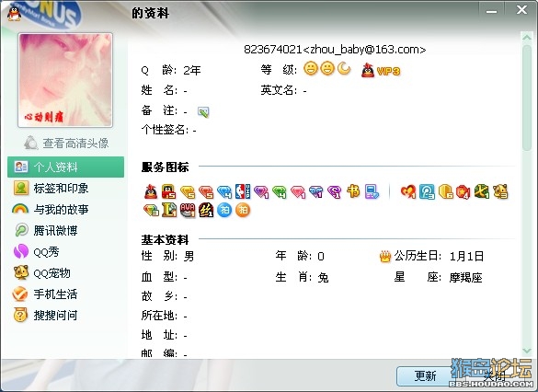Image resolution: width=538 pixels, height=392 pixels.
Task: Click the 摩羯座 zodiac value
Action: click(466, 277)
